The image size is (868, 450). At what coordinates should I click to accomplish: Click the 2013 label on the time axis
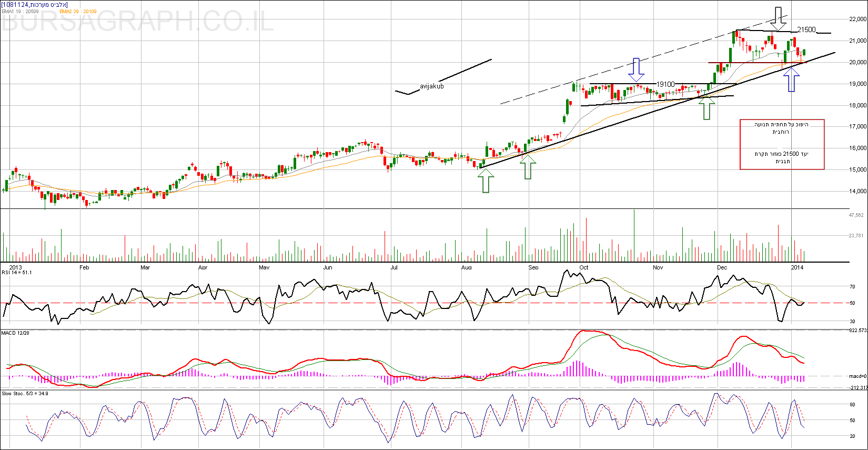(x=16, y=267)
